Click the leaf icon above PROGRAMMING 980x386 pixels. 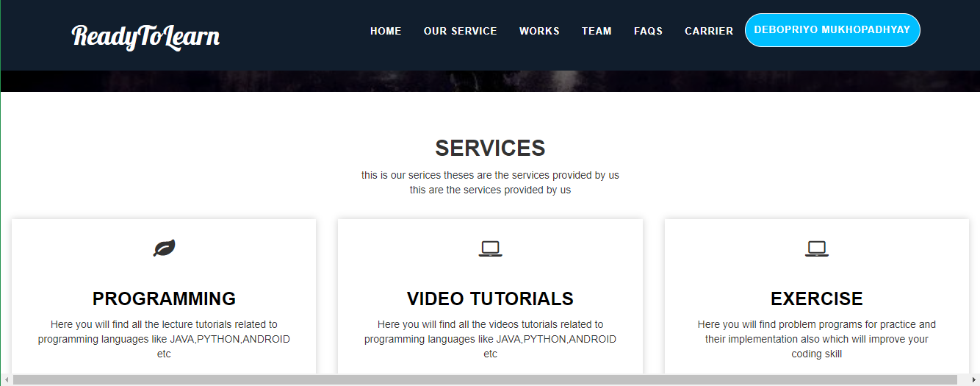(164, 249)
